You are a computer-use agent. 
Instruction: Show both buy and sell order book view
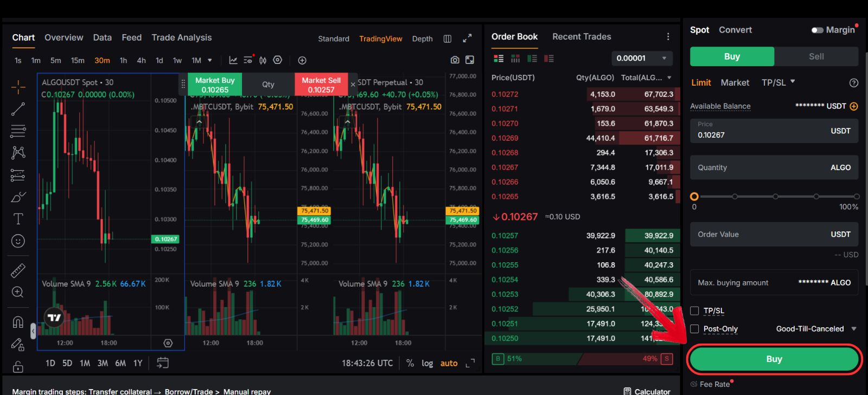tap(499, 58)
